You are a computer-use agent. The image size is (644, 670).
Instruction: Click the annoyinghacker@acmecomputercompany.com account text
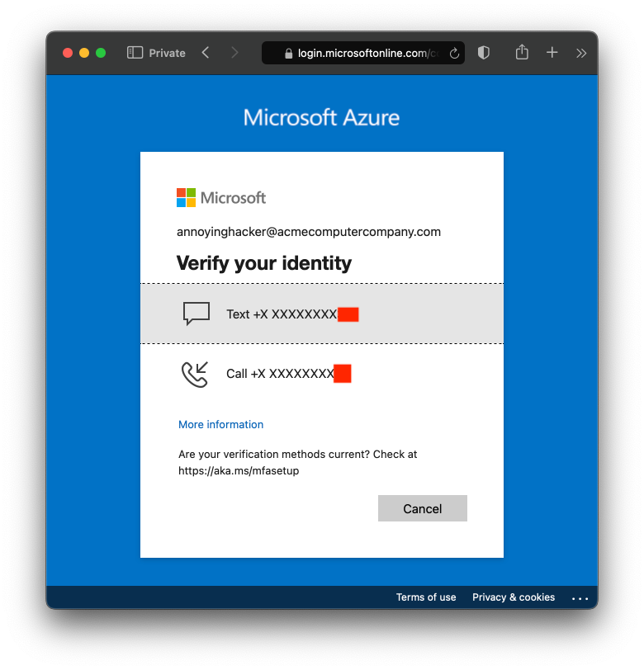[x=309, y=232]
